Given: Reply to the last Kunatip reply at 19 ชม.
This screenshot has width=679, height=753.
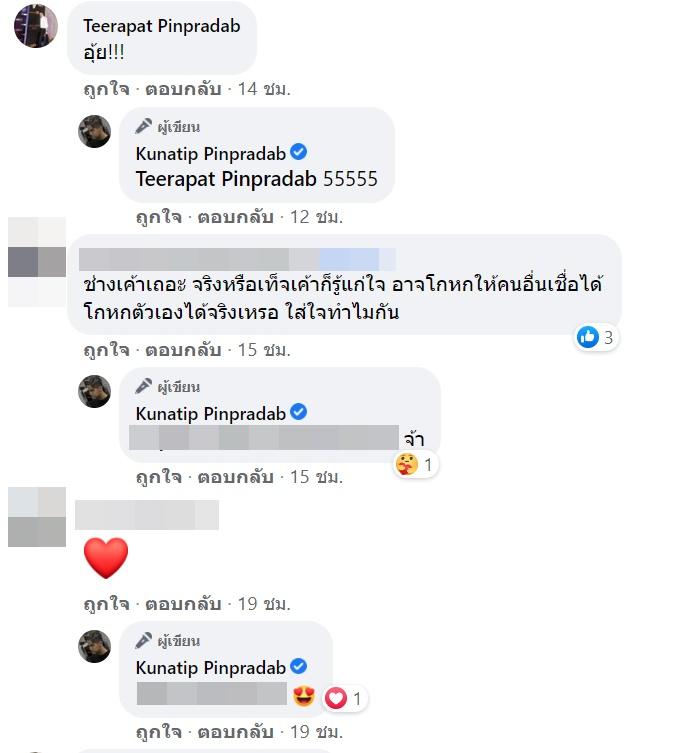Looking at the screenshot, I should click(235, 732).
